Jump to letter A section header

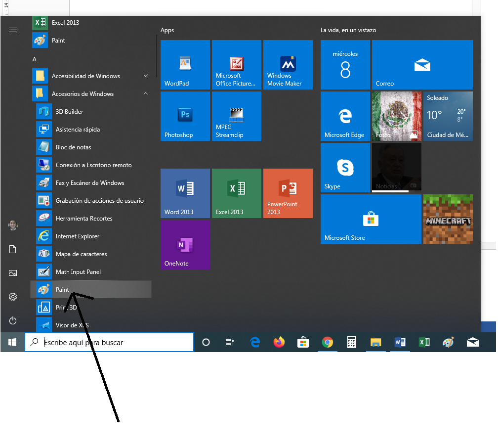34,59
